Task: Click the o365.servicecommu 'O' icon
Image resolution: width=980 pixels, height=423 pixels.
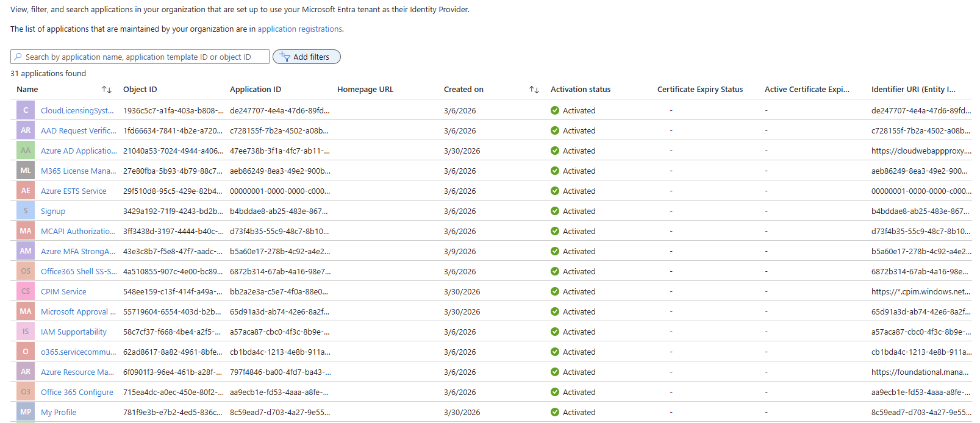Action: click(26, 352)
